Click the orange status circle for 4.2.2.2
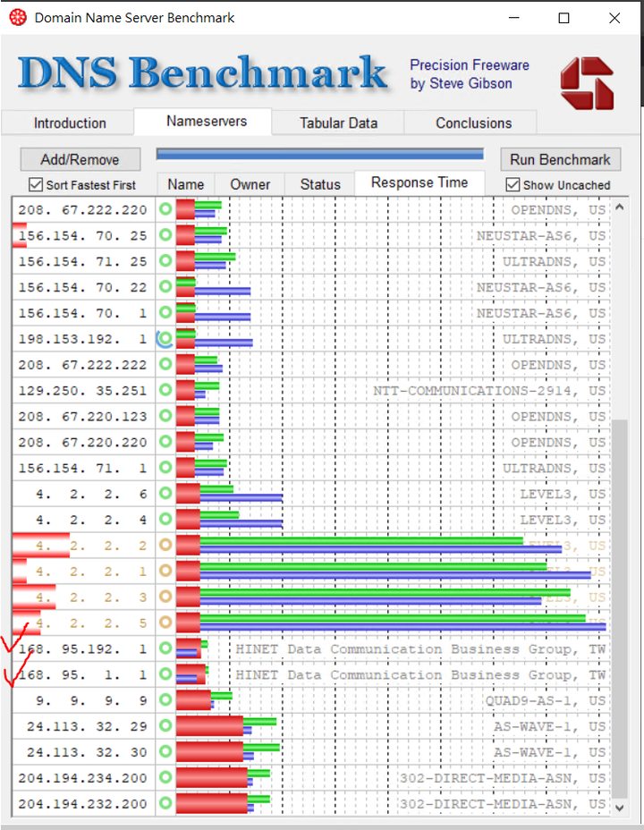Image resolution: width=644 pixels, height=830 pixels. 165,545
